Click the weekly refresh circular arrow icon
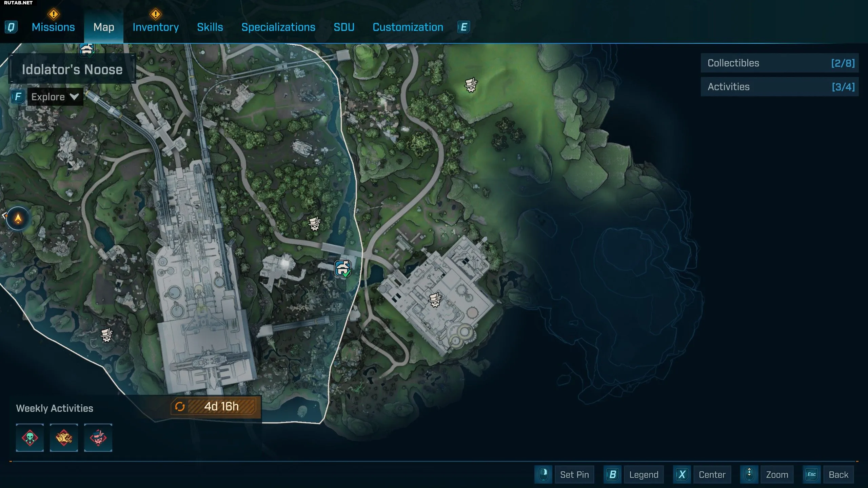Screen dimensions: 868x488 tap(180, 406)
